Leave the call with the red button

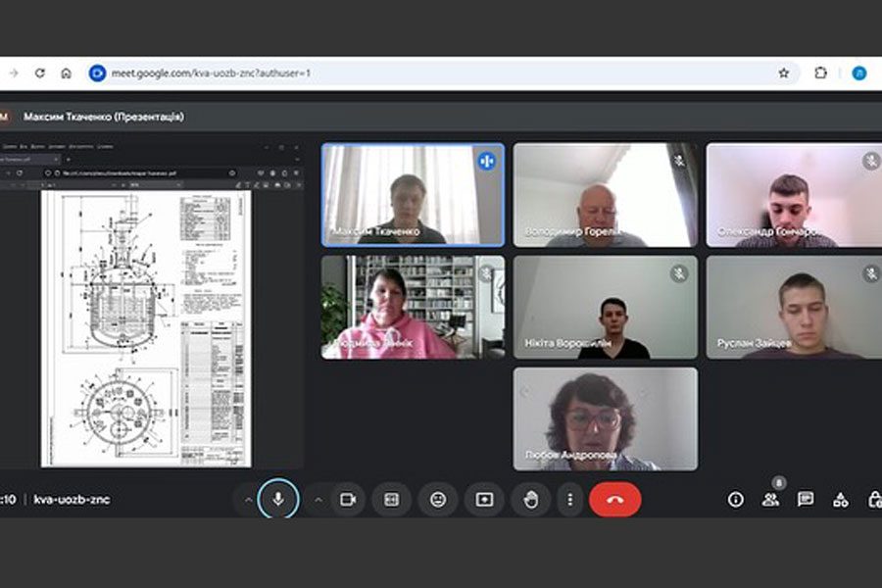614,499
